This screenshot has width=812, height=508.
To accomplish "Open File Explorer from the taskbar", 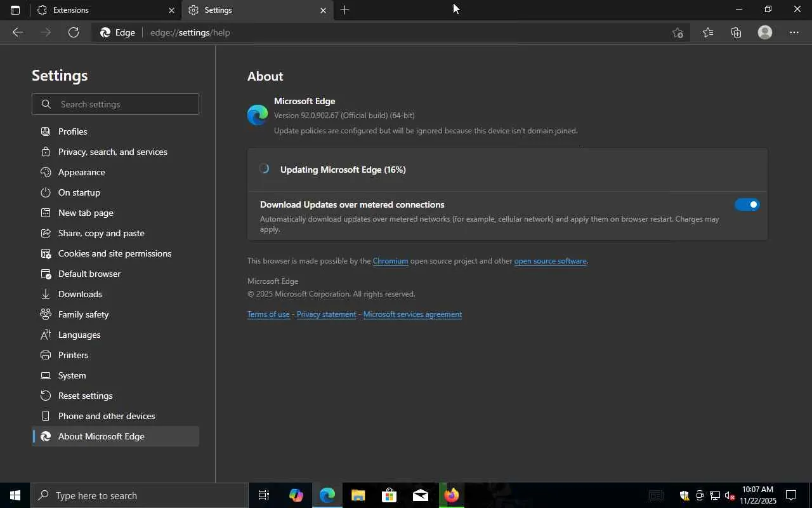I will (x=358, y=495).
